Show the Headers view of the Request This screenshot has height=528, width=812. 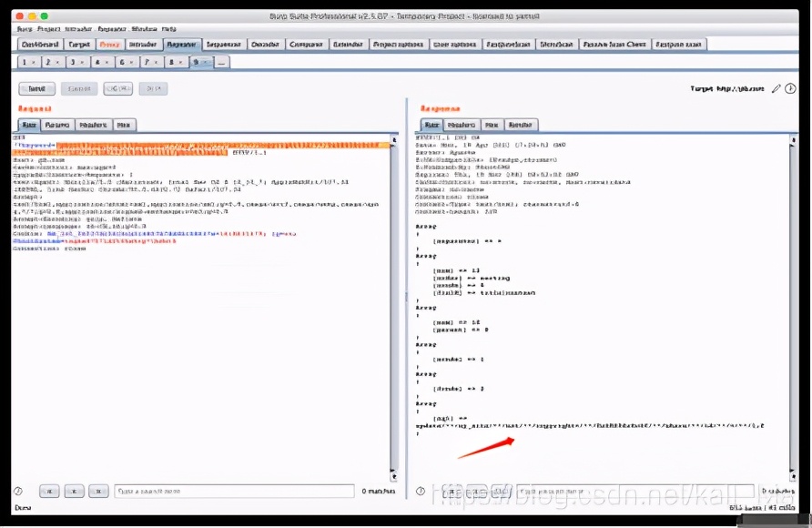point(94,126)
